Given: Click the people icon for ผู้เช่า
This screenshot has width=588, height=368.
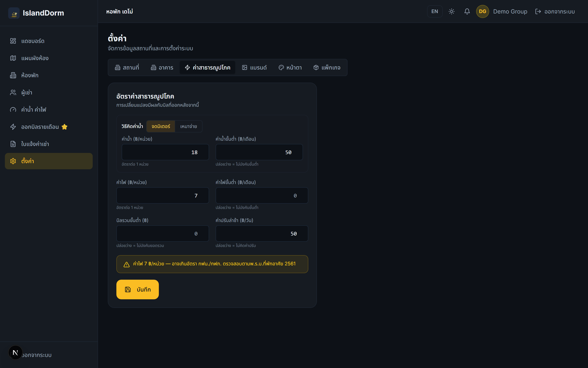Looking at the screenshot, I should point(13,92).
